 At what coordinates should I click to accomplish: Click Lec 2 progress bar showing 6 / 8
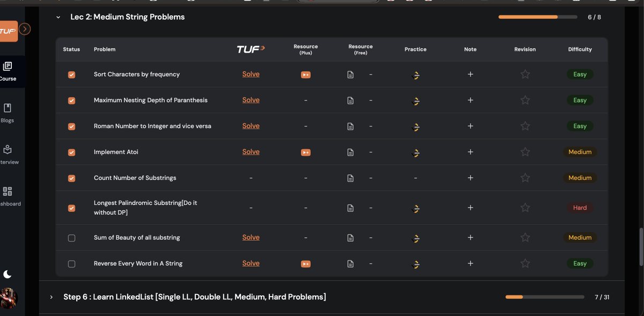(x=538, y=17)
